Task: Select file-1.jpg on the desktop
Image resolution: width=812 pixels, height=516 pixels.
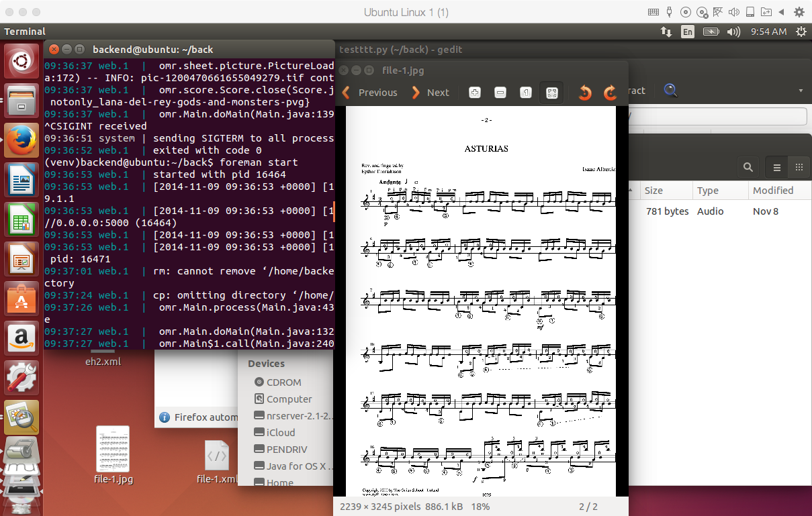Action: tap(114, 454)
